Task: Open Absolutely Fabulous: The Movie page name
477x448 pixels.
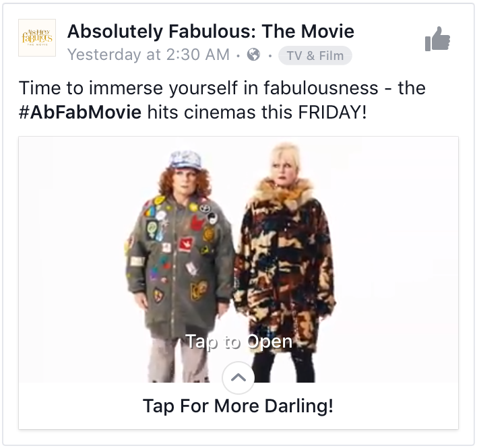Action: [x=210, y=32]
